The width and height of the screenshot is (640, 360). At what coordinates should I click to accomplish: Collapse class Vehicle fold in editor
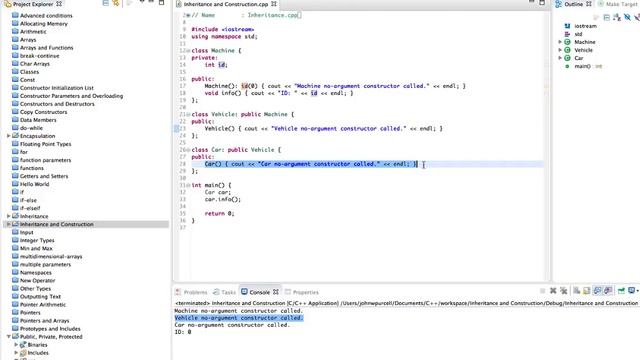(x=188, y=114)
